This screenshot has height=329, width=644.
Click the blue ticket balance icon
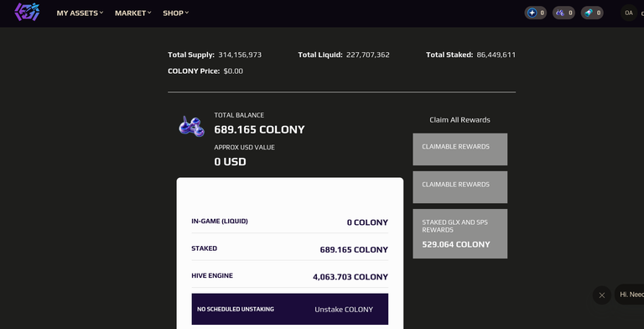tap(588, 13)
